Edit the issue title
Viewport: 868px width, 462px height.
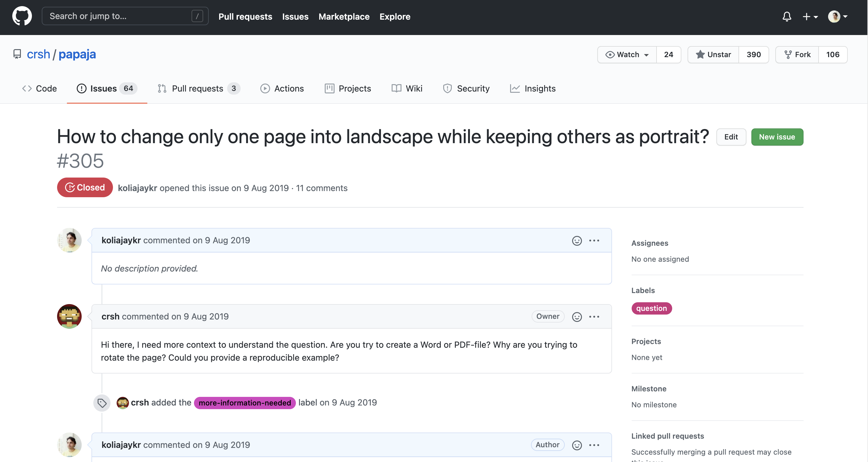click(731, 137)
